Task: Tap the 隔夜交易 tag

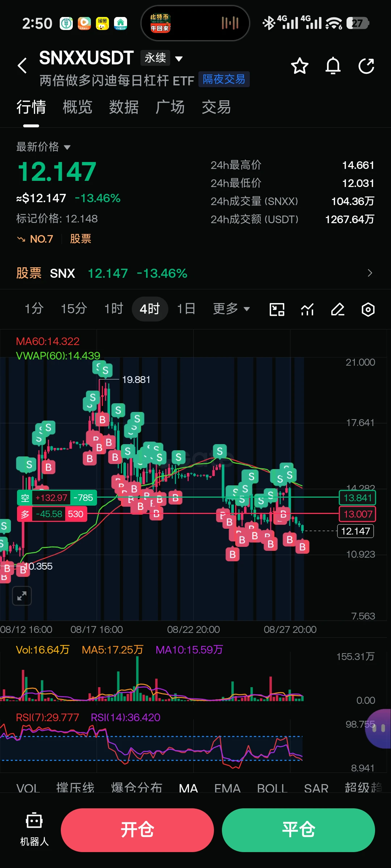Action: point(224,79)
